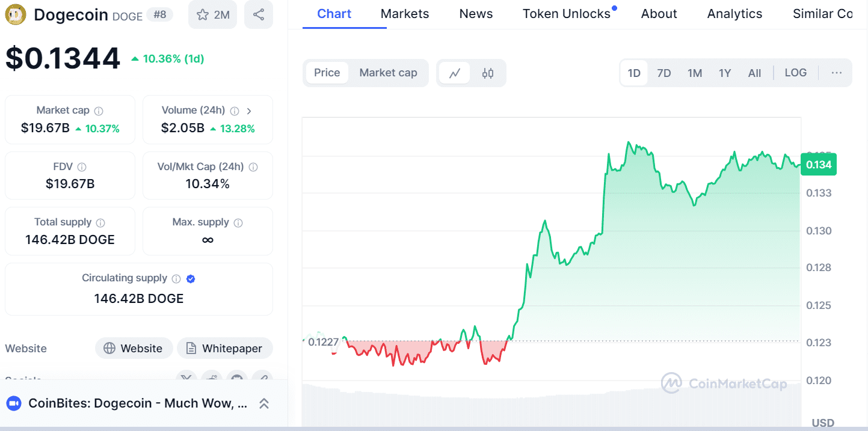Expand Volume (24h) details arrow
This screenshot has height=431, width=868.
coord(249,111)
